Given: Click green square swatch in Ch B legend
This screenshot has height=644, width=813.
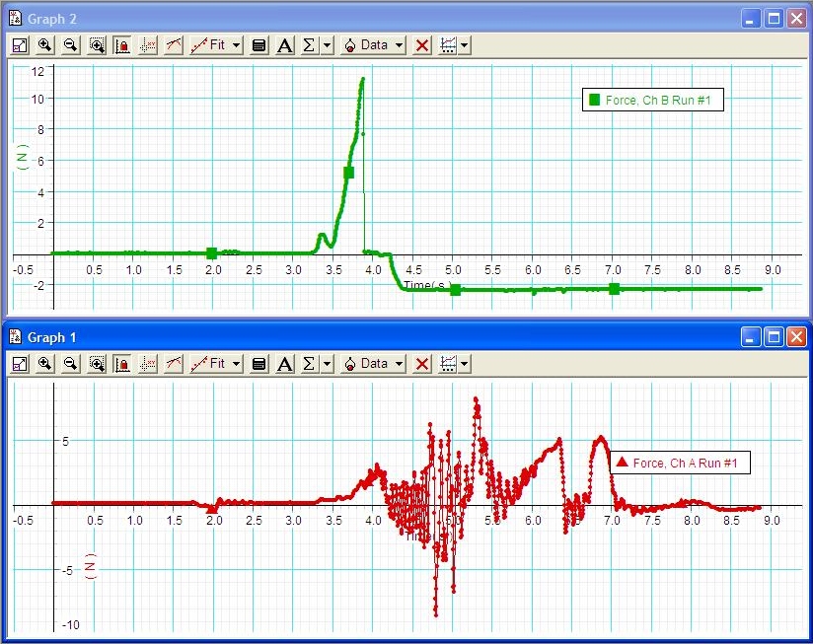Looking at the screenshot, I should click(x=594, y=100).
